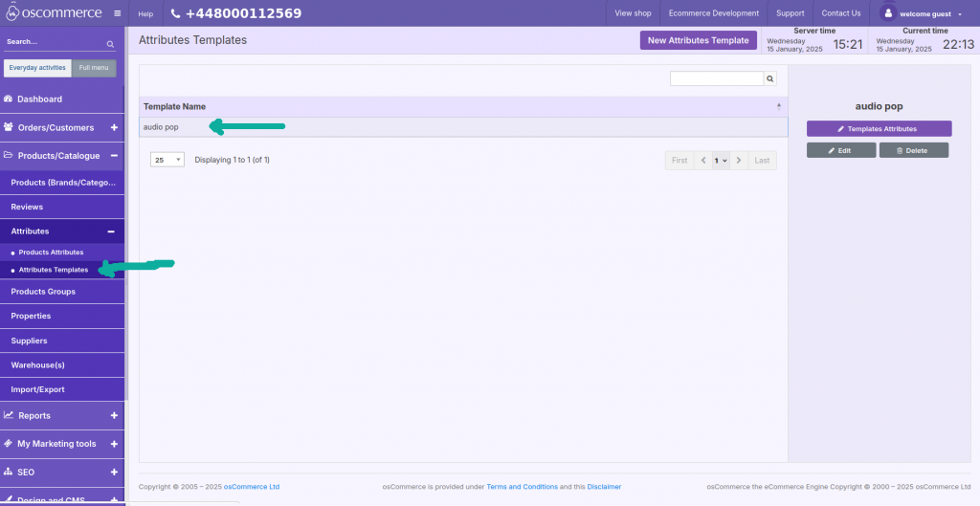Open Terms and Conditions link
The width and height of the screenshot is (980, 506).
coord(522,487)
